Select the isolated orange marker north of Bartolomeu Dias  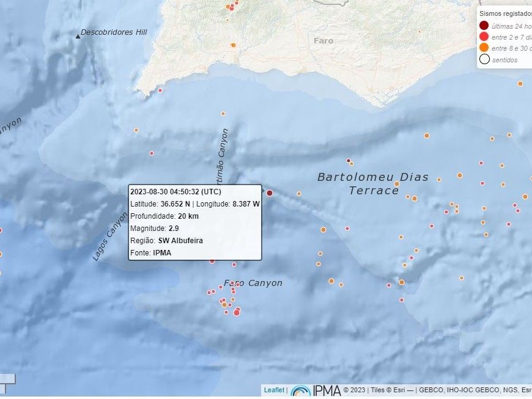pos(426,136)
